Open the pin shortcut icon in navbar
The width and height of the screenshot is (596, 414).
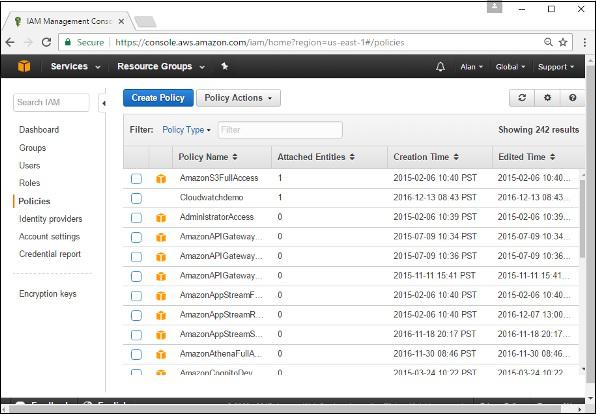(x=225, y=66)
